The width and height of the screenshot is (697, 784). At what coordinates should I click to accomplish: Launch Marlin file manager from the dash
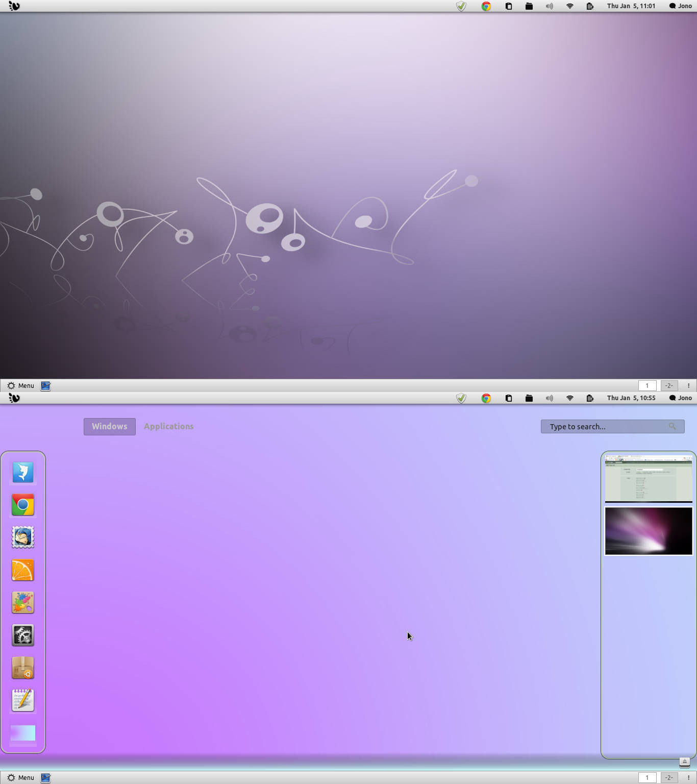tap(23, 472)
